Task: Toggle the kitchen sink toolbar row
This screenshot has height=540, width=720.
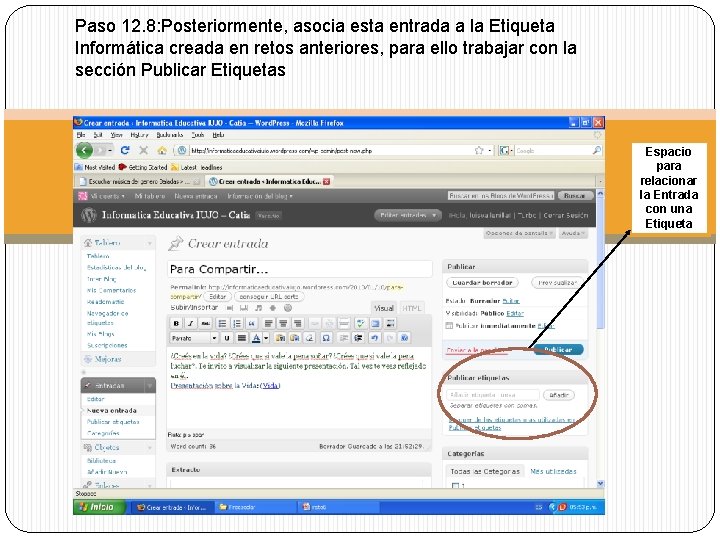Action: pyautogui.click(x=390, y=324)
